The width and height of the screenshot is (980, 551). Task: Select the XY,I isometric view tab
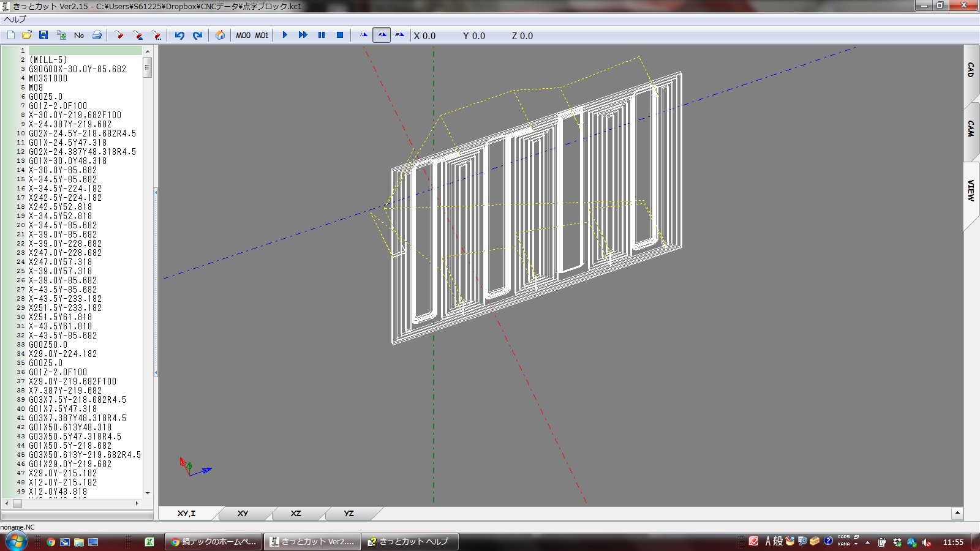186,514
